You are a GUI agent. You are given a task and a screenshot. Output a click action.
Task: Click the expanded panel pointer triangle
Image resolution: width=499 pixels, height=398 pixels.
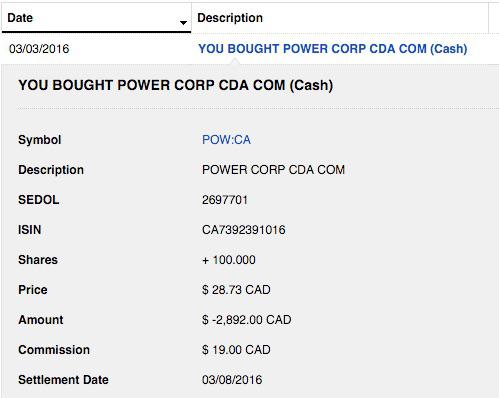click(235, 61)
